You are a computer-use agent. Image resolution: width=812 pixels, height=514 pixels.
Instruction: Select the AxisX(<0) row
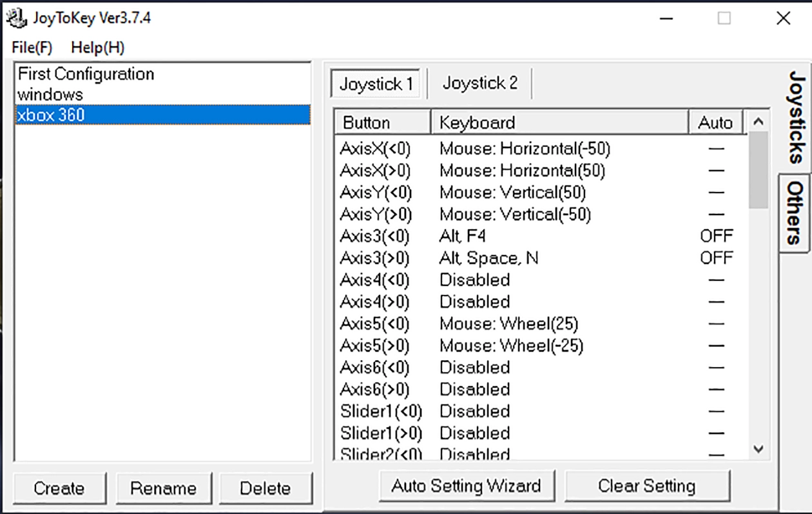point(541,149)
